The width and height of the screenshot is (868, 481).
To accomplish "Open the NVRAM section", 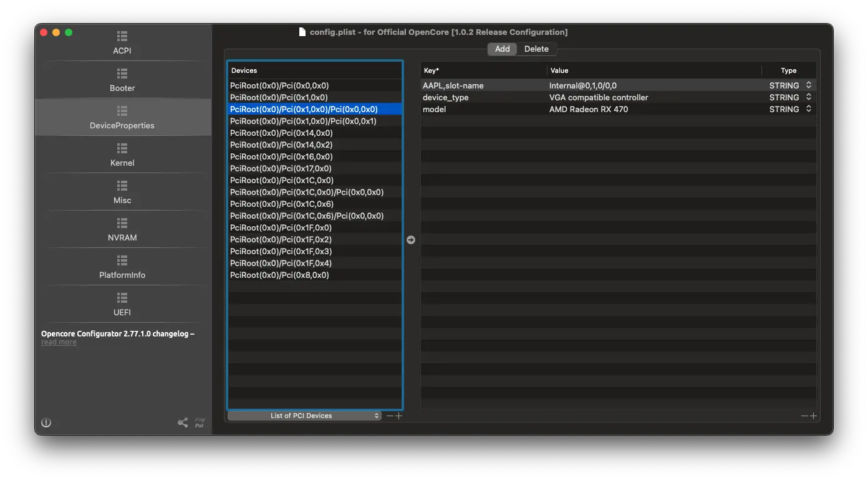I will pyautogui.click(x=122, y=229).
